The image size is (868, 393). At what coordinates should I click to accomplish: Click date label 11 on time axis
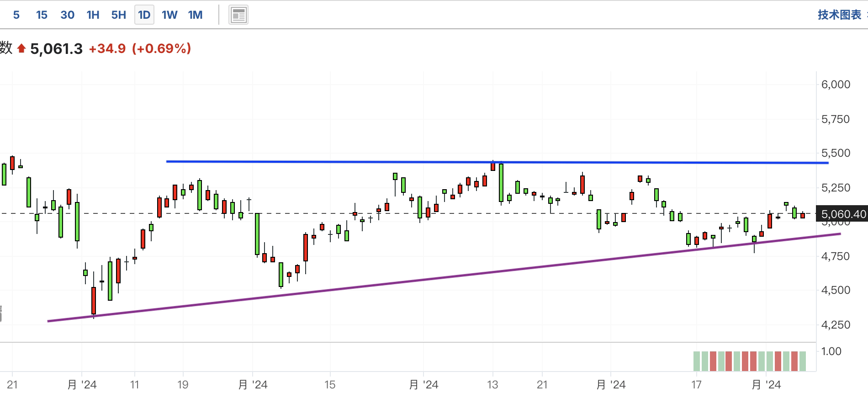point(134,385)
